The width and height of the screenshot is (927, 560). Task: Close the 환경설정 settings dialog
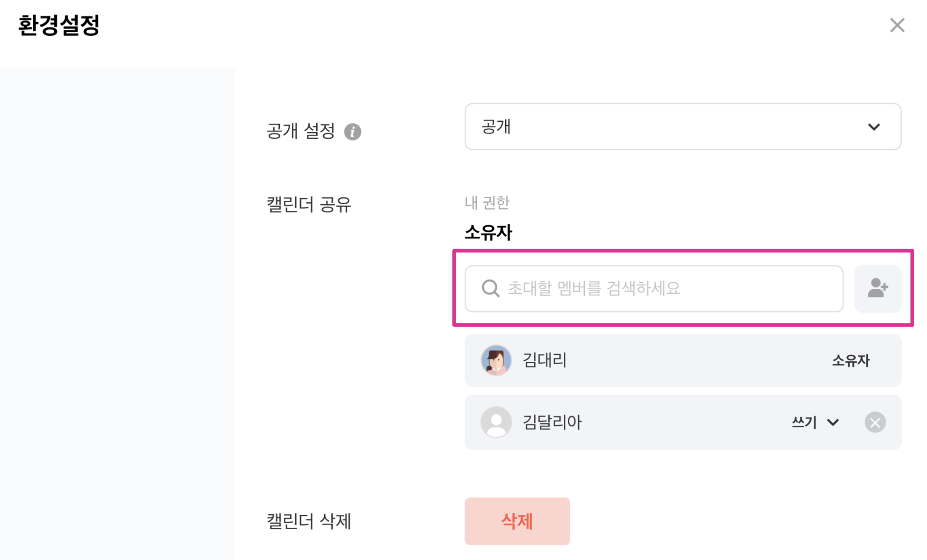[x=897, y=25]
